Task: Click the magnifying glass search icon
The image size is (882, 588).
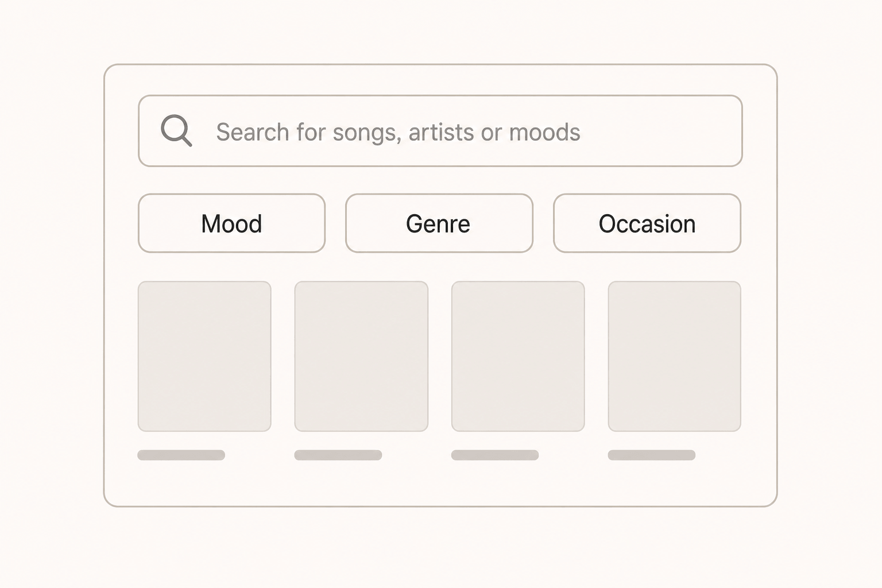Action: tap(176, 131)
